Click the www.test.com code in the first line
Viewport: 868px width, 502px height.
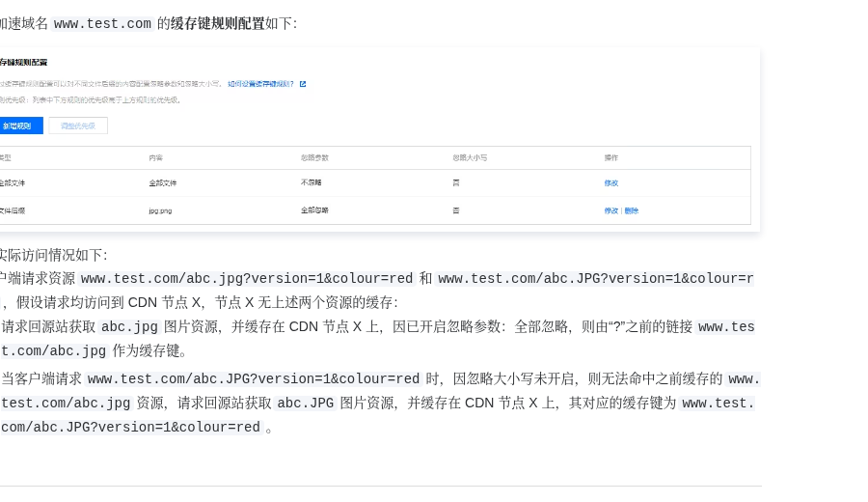[102, 24]
